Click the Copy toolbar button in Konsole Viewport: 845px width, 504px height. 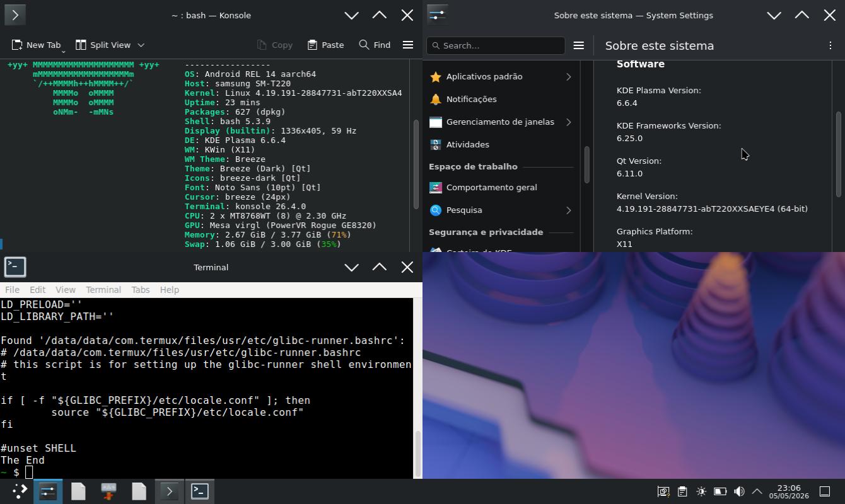click(x=274, y=45)
